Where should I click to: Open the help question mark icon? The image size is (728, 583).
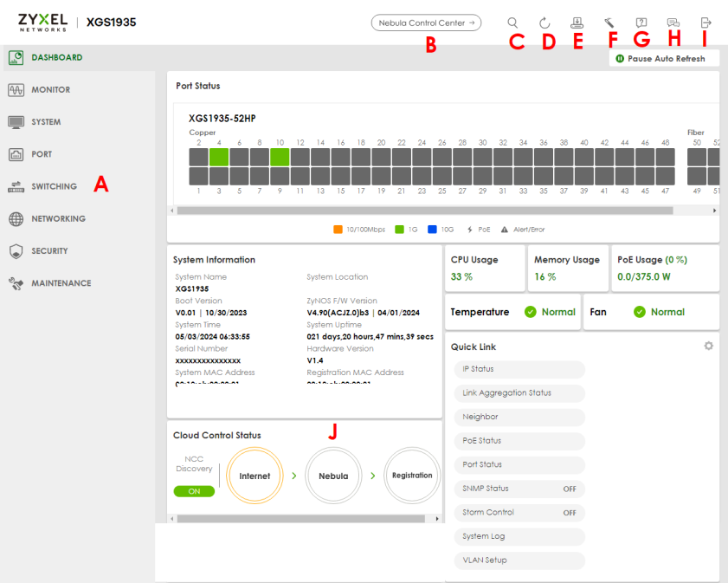click(641, 23)
